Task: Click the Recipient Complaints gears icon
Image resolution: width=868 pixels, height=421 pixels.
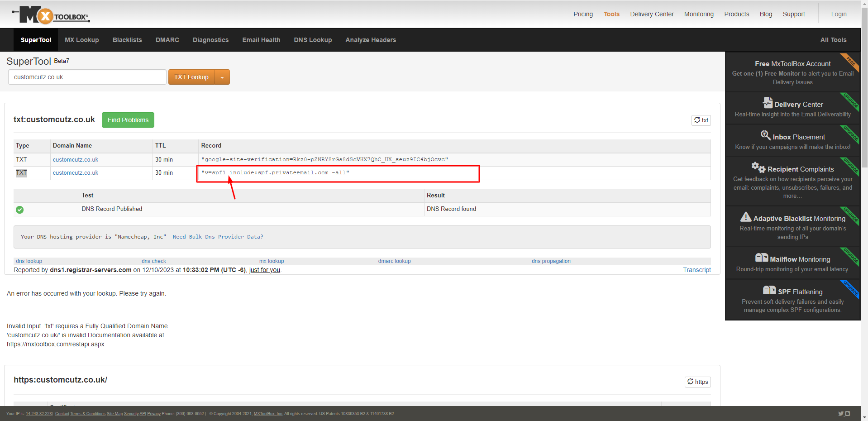Action: (x=758, y=167)
